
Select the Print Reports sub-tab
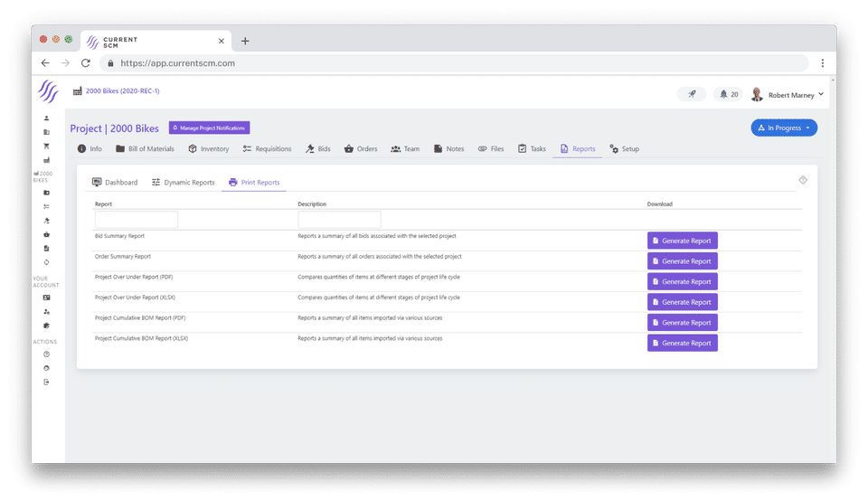(x=254, y=182)
